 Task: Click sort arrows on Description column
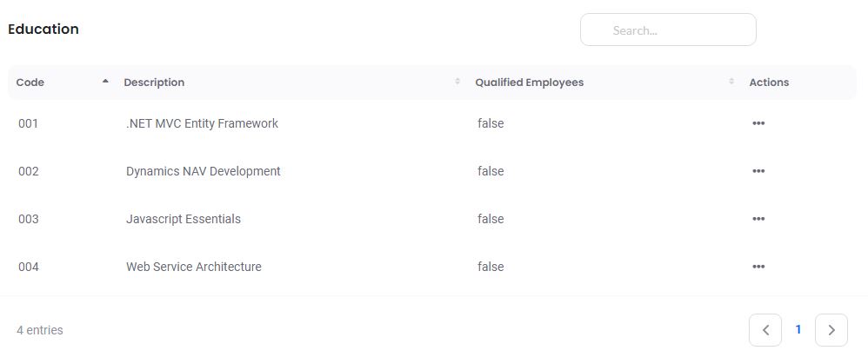coord(457,82)
